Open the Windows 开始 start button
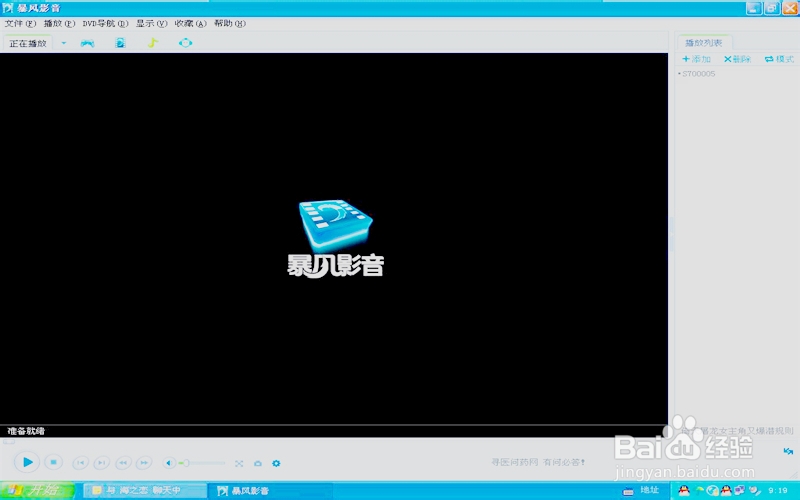 tap(37, 490)
